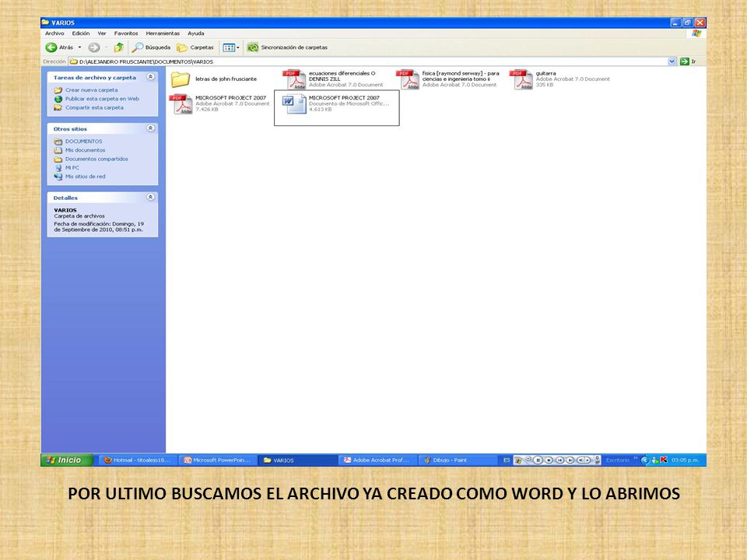The width and height of the screenshot is (747, 560).
Task: Switch to Adobe Acrobat Professional taskbar button
Action: point(378,460)
